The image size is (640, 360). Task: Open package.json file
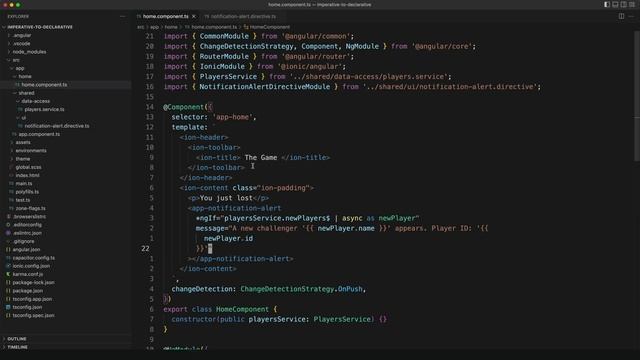tap(27, 291)
